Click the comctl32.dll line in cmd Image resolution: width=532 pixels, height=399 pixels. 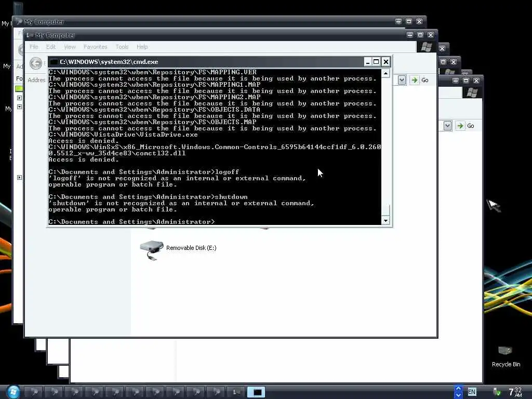coord(117,153)
